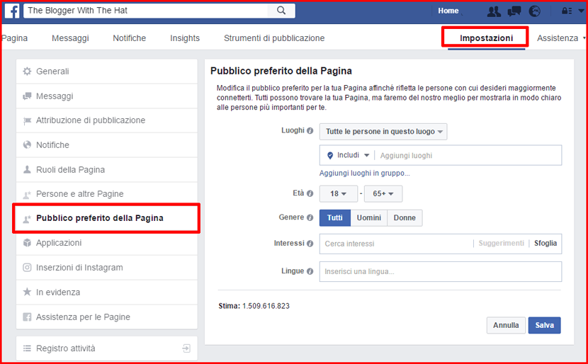Click the Aggiungi luoghi input field
Viewport: 588px width, 364px height.
[469, 156]
